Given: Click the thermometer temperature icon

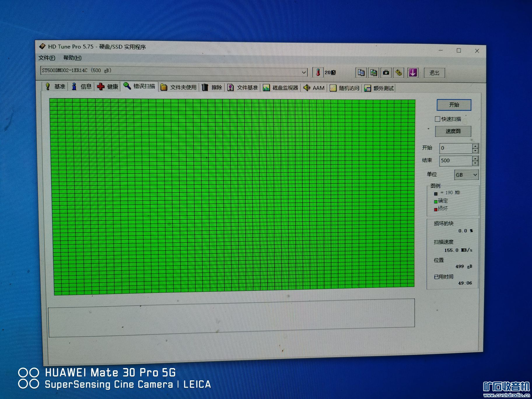Looking at the screenshot, I should click(x=318, y=72).
